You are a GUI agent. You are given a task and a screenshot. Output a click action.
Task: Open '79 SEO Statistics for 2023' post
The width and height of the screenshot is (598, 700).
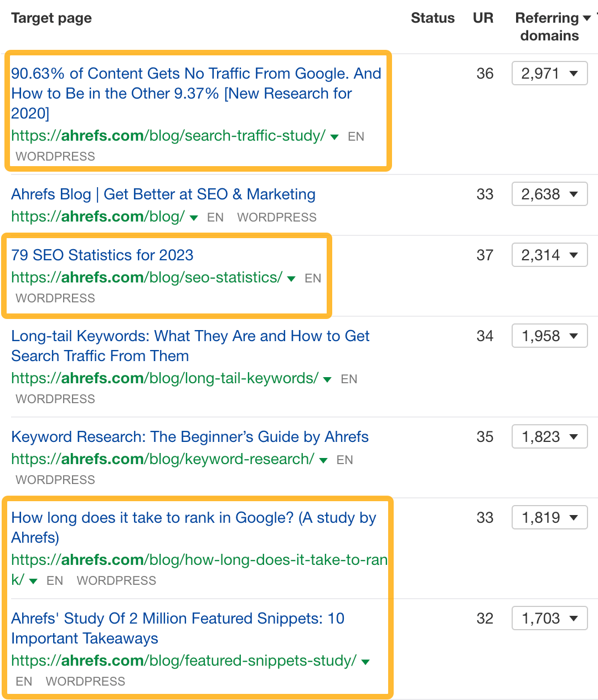(102, 255)
